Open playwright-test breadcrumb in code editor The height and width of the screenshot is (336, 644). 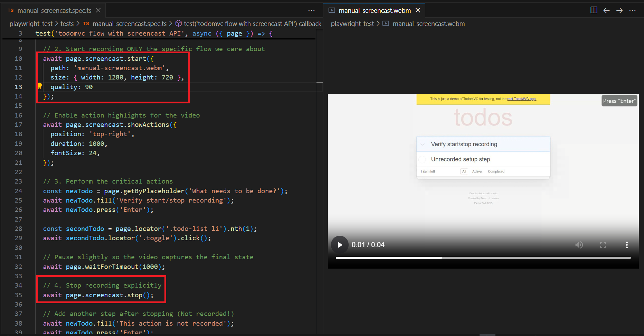pyautogui.click(x=31, y=24)
